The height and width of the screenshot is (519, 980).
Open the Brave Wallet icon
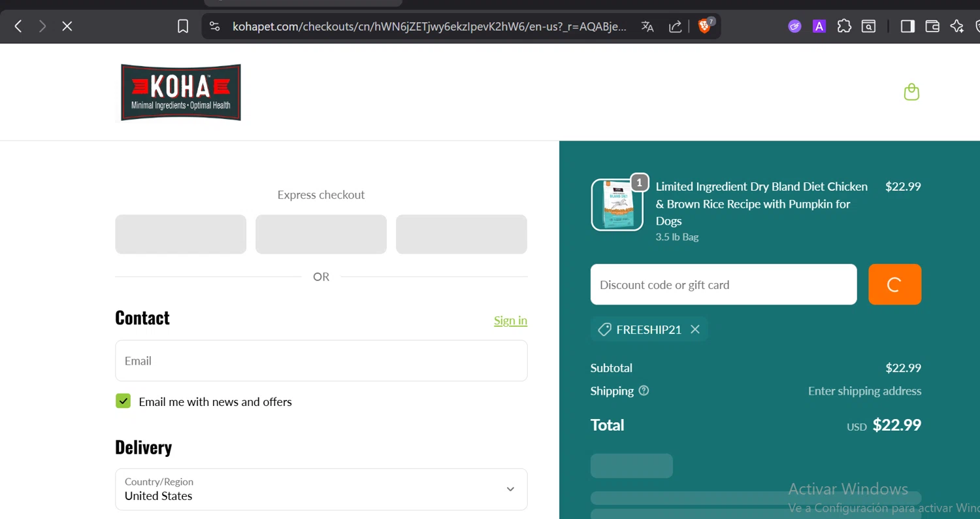pos(932,26)
